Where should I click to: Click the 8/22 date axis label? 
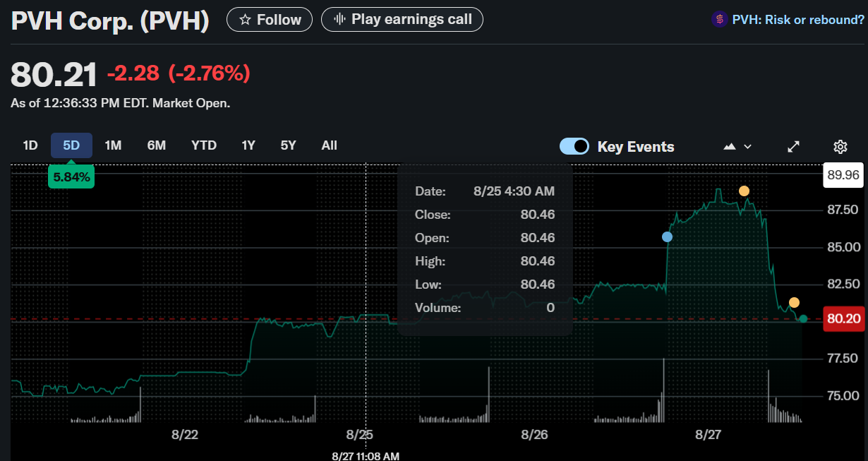(185, 434)
